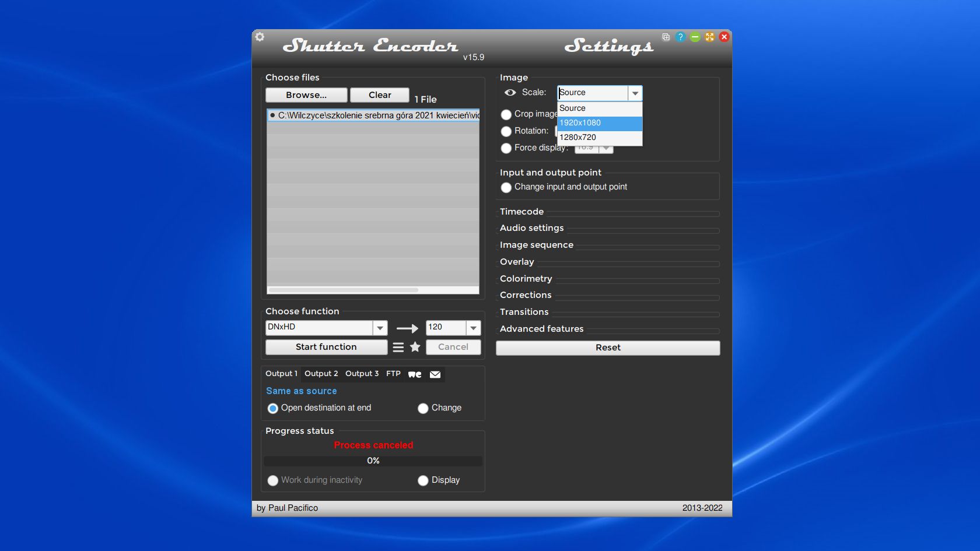Switch to the Output 1 tab

(x=281, y=374)
